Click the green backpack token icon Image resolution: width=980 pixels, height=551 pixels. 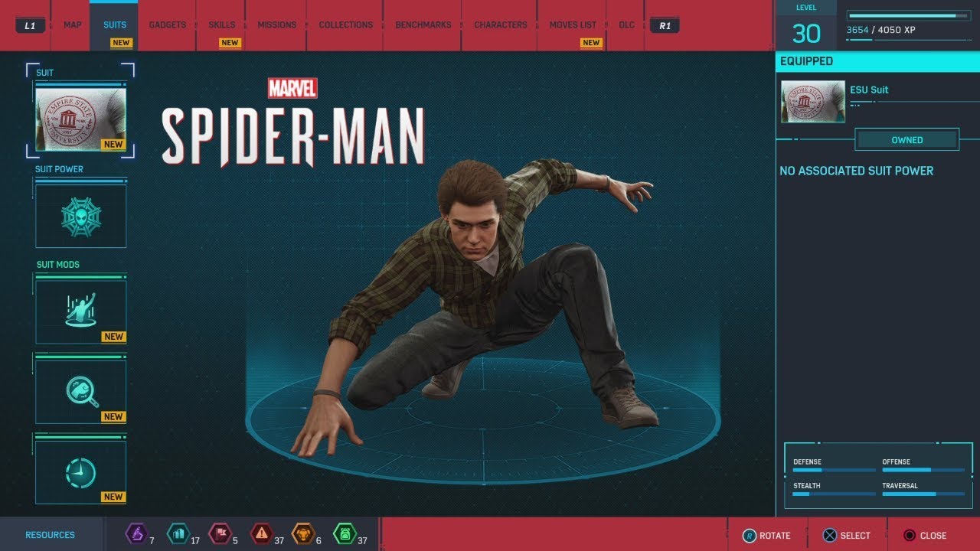click(345, 533)
